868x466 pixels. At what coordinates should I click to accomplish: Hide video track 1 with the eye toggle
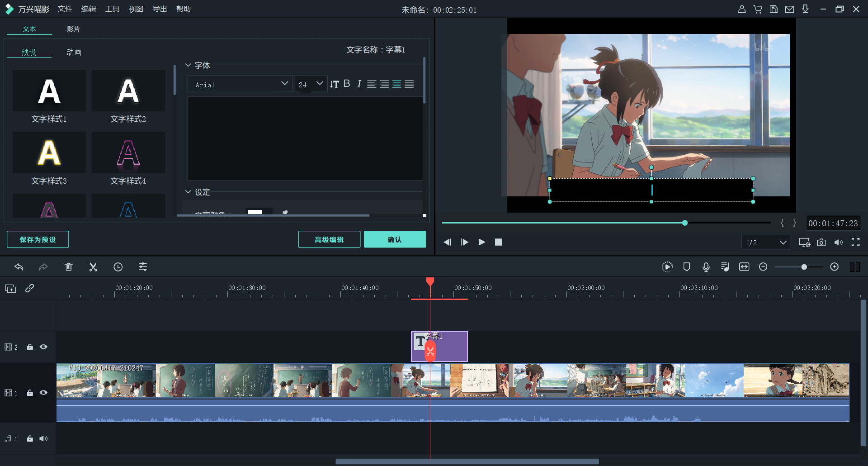point(44,393)
